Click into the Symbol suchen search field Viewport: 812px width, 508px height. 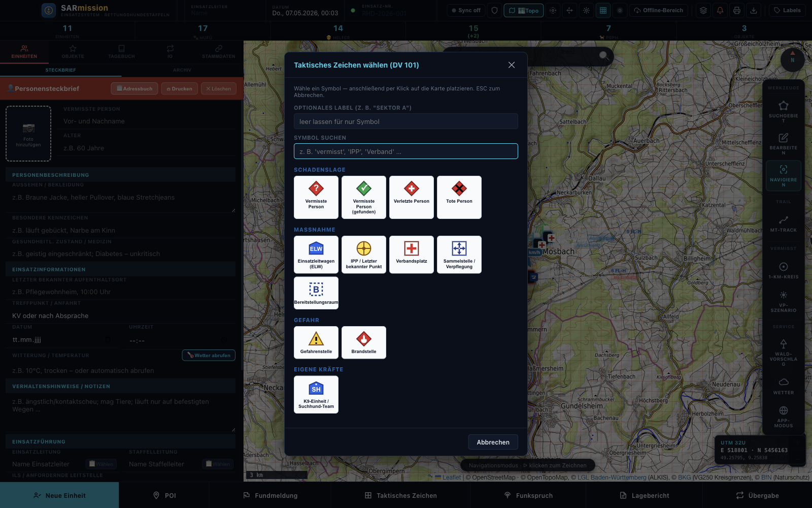point(406,151)
